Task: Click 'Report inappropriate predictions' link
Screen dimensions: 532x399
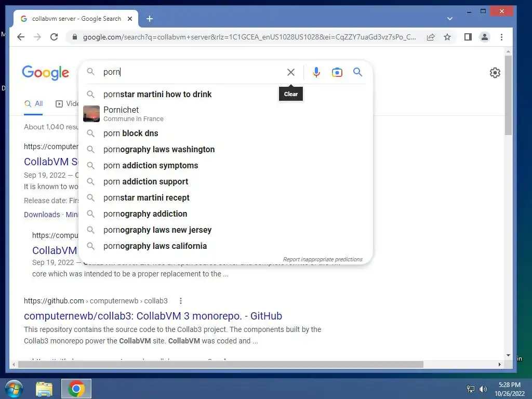Action: click(323, 259)
